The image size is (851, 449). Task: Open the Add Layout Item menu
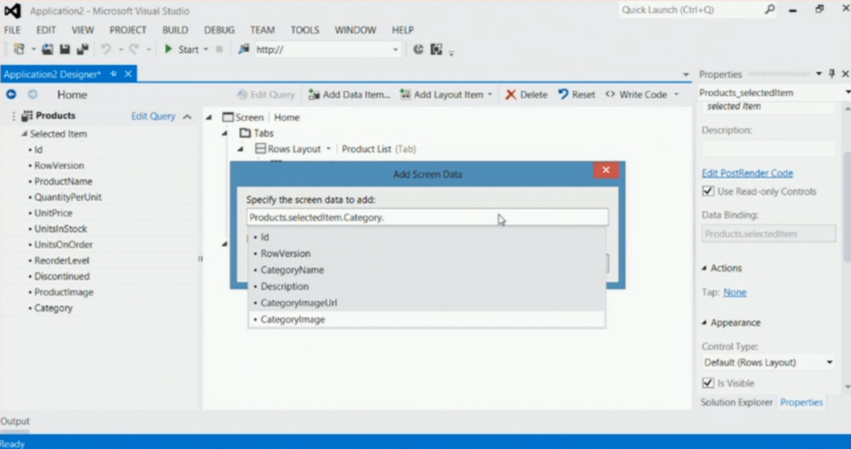click(446, 94)
